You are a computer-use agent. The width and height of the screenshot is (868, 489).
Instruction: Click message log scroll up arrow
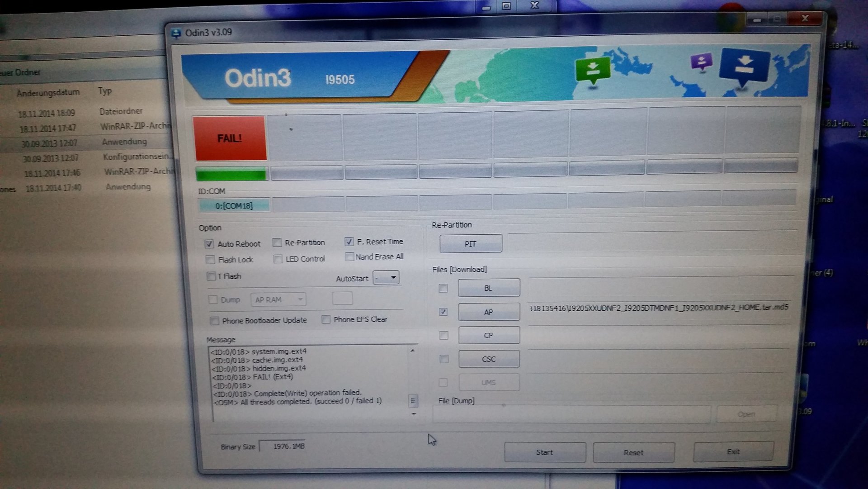[412, 351]
